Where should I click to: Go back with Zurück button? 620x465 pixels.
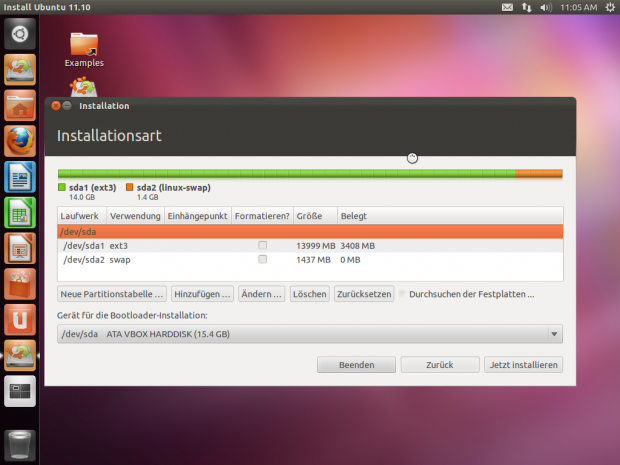(440, 365)
